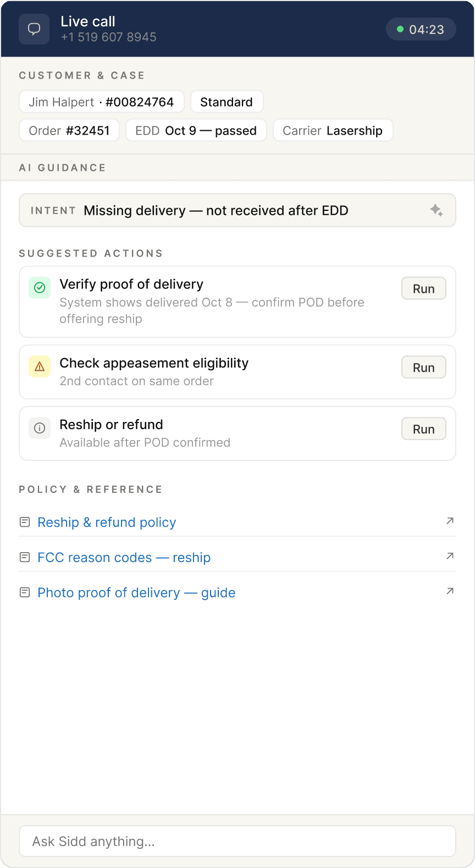The width and height of the screenshot is (475, 868).
Task: Click the chat bubble icon in header
Action: click(34, 29)
